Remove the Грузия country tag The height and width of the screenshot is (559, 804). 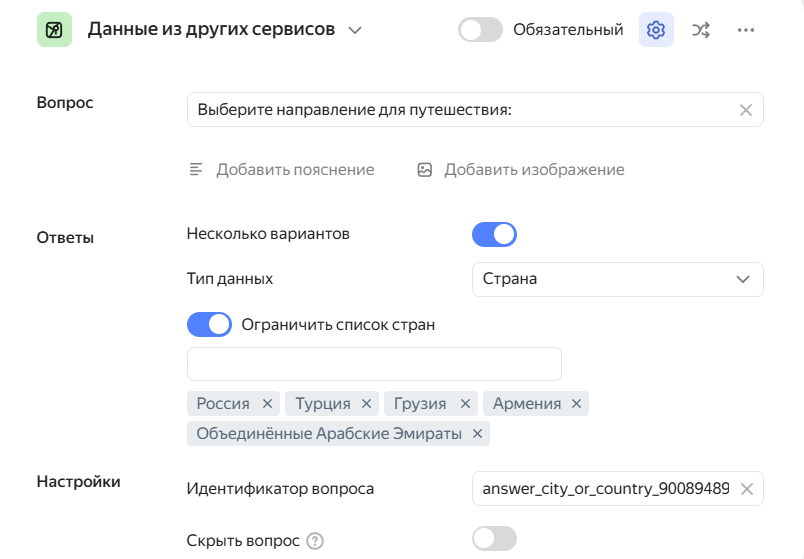(x=465, y=404)
